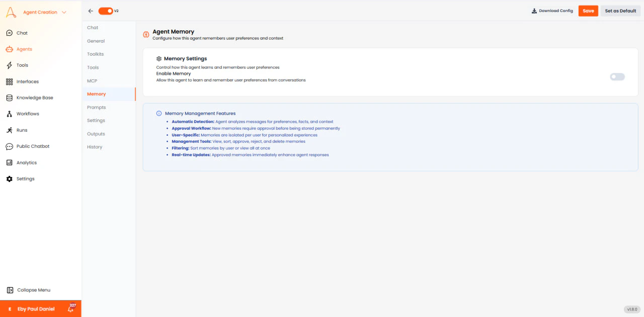The image size is (644, 317).
Task: Click the User-Specific bullet
Action: [245, 135]
